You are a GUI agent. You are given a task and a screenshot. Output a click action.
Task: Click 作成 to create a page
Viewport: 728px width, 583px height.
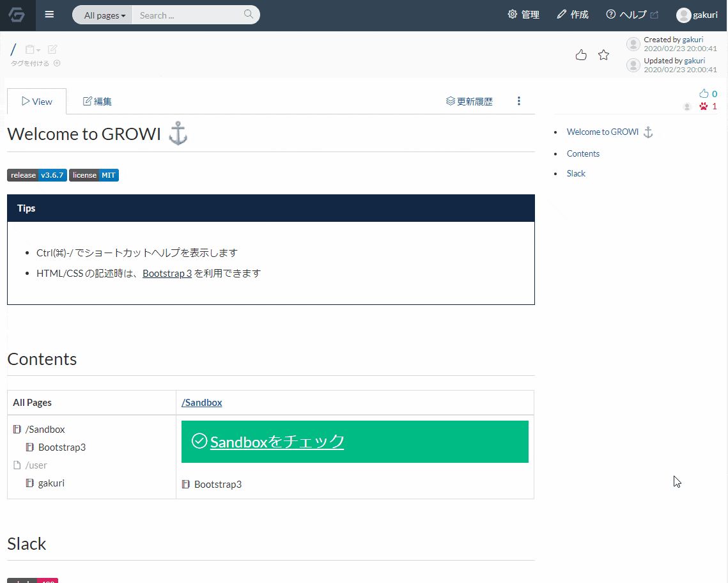573,15
